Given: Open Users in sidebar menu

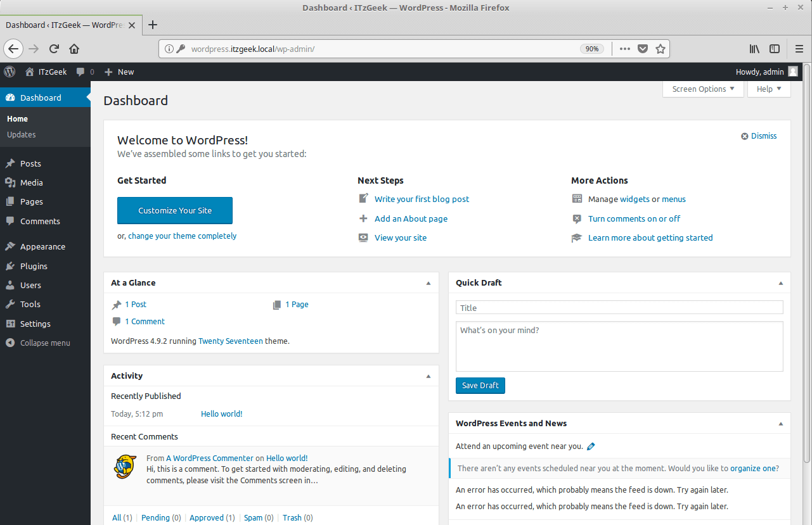Looking at the screenshot, I should [45, 285].
